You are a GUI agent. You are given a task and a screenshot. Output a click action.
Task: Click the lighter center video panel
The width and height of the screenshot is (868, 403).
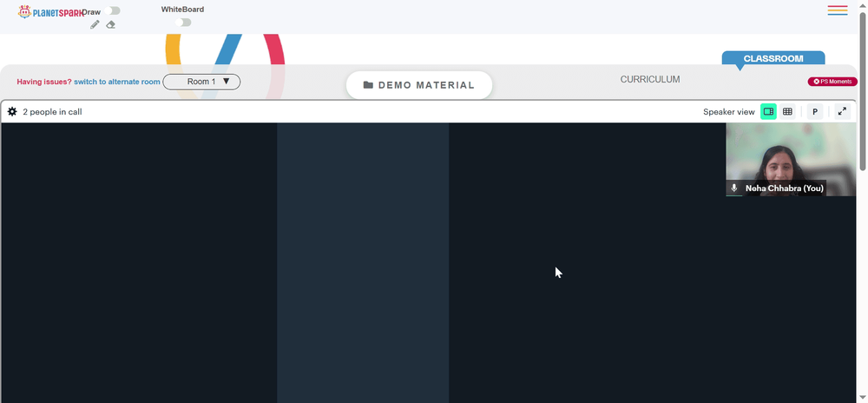[x=363, y=263]
